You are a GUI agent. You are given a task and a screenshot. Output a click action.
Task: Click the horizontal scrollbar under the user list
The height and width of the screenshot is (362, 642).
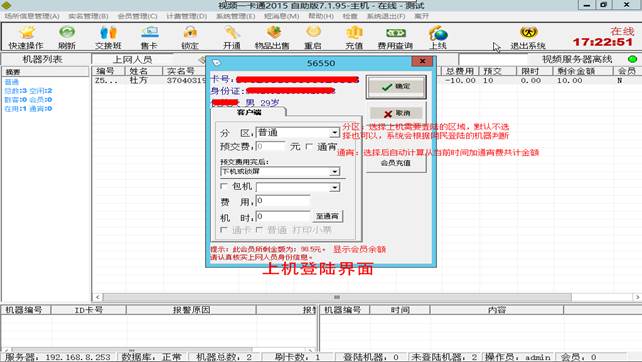(x=366, y=297)
